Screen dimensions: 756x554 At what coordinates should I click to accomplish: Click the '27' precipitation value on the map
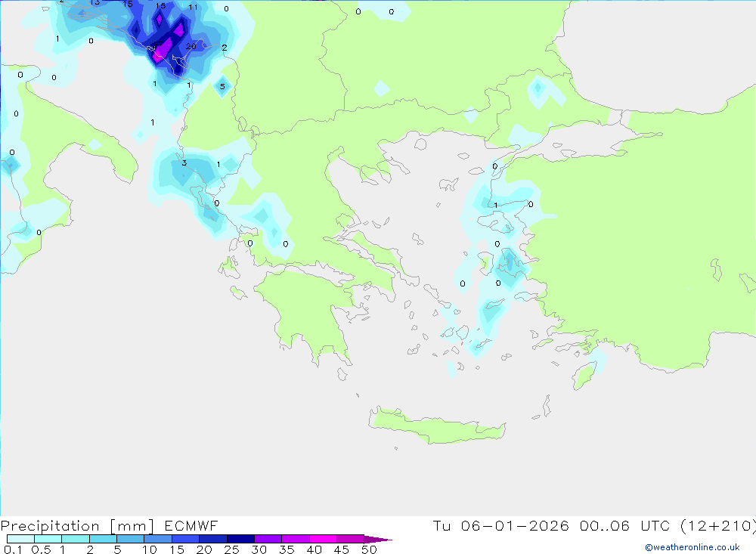(x=157, y=45)
